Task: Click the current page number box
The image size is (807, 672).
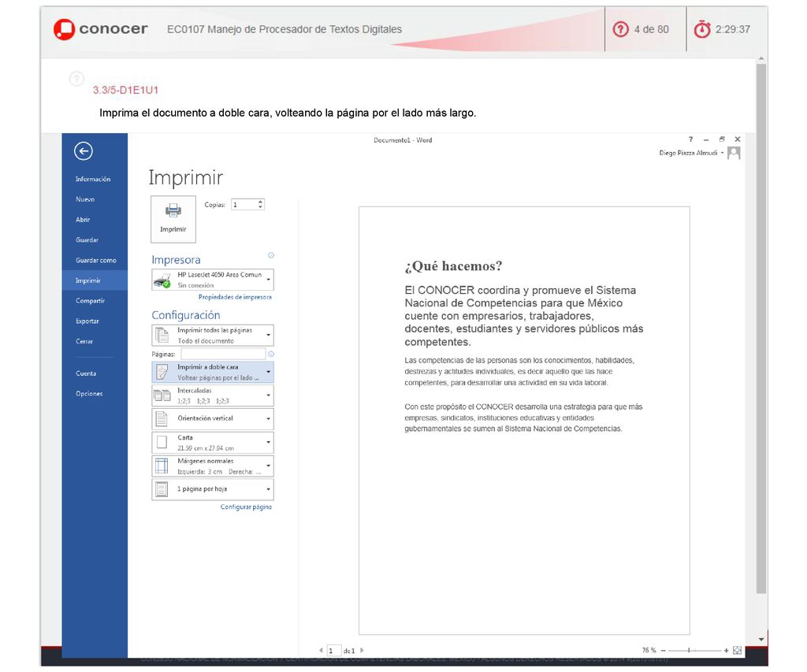Action: tap(333, 651)
